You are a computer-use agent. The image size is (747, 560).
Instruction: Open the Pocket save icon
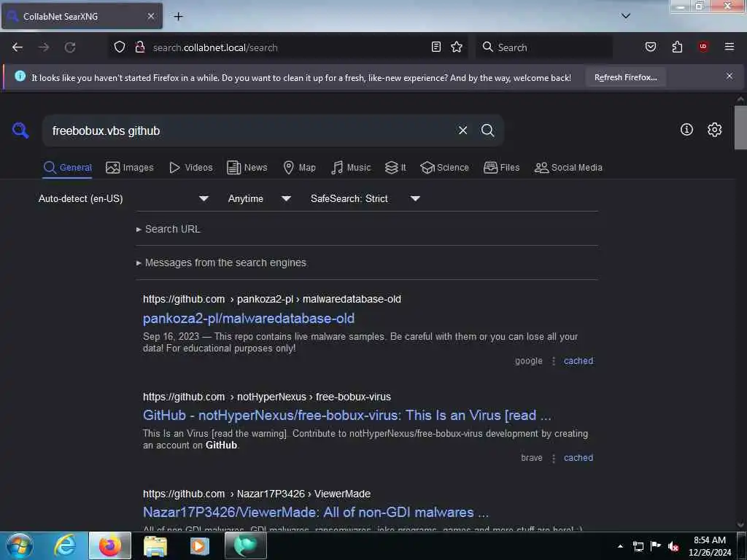[650, 47]
